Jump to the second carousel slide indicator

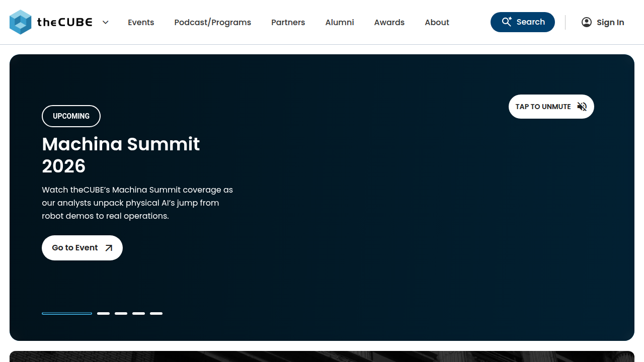point(103,313)
